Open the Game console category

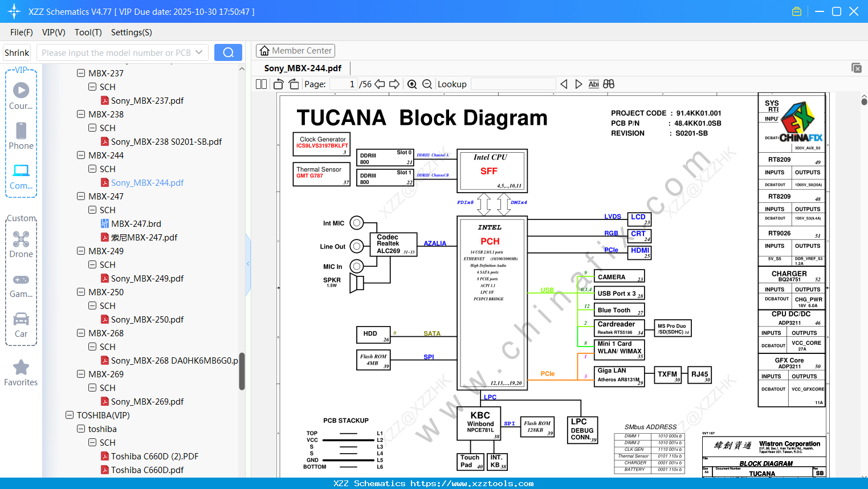21,285
